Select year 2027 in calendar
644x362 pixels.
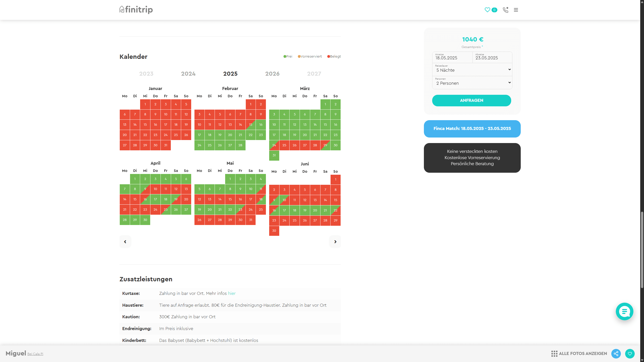coord(314,74)
